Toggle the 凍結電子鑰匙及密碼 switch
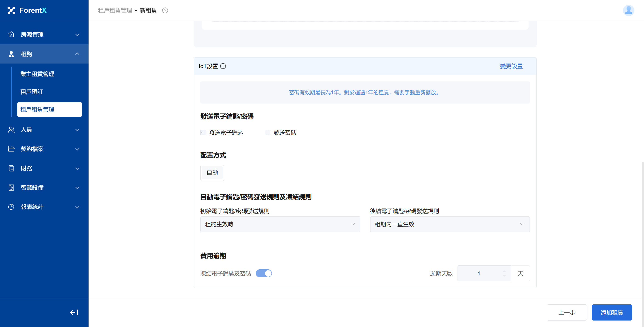644x327 pixels. (x=264, y=273)
